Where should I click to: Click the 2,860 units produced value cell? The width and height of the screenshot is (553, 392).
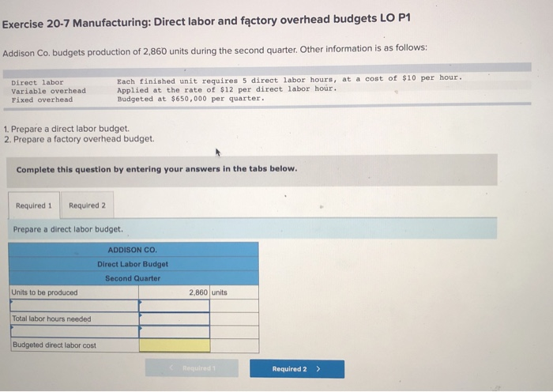click(175, 292)
